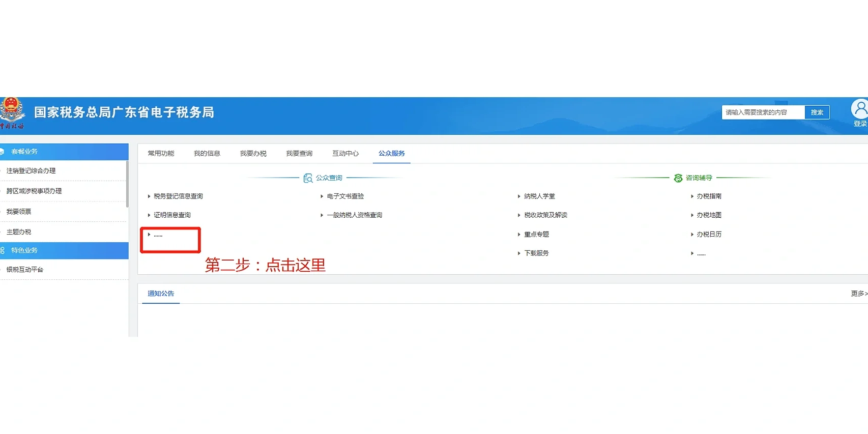Click the 登录 label under avatar
Viewport: 868px width, 434px height.
(860, 124)
